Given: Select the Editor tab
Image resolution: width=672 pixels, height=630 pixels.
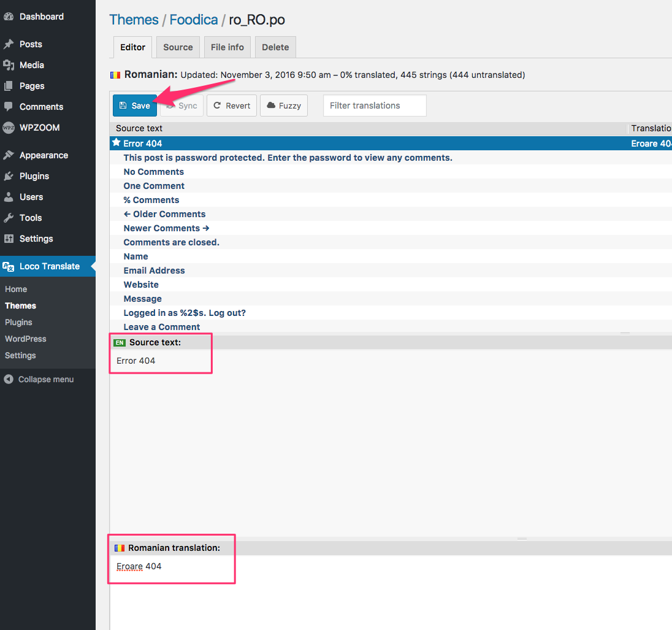Looking at the screenshot, I should (132, 47).
